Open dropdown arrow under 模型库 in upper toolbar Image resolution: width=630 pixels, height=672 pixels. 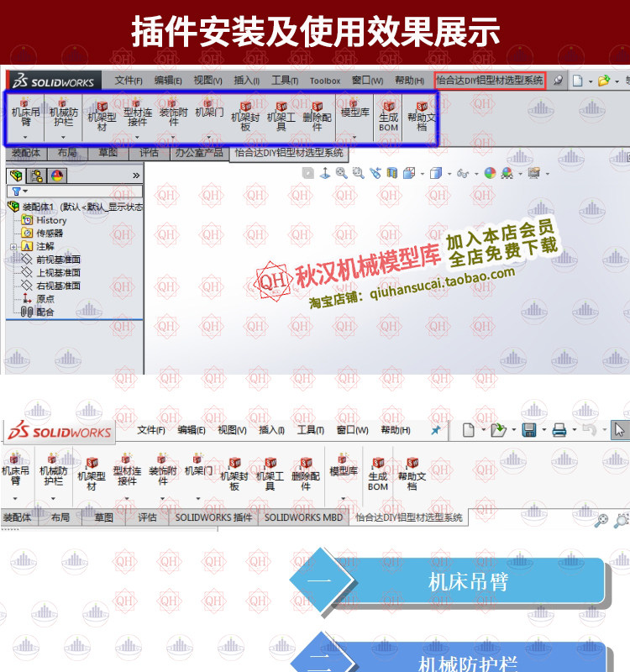(x=354, y=138)
